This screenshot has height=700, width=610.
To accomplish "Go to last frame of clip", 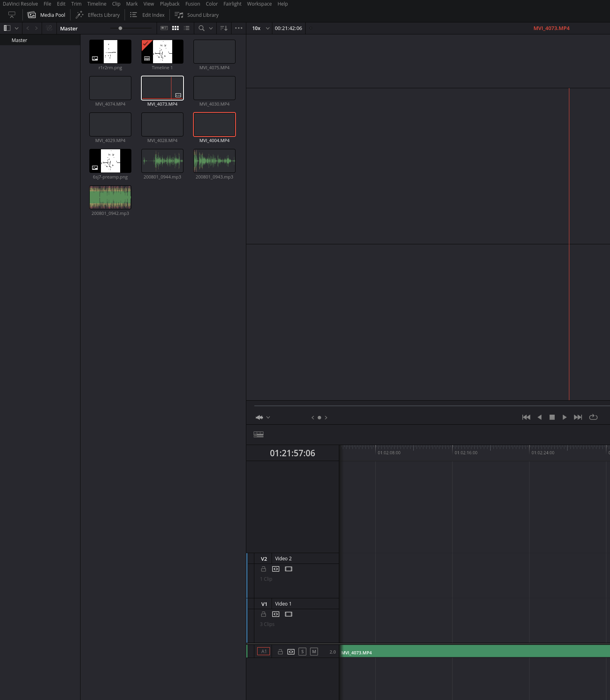I will [578, 417].
